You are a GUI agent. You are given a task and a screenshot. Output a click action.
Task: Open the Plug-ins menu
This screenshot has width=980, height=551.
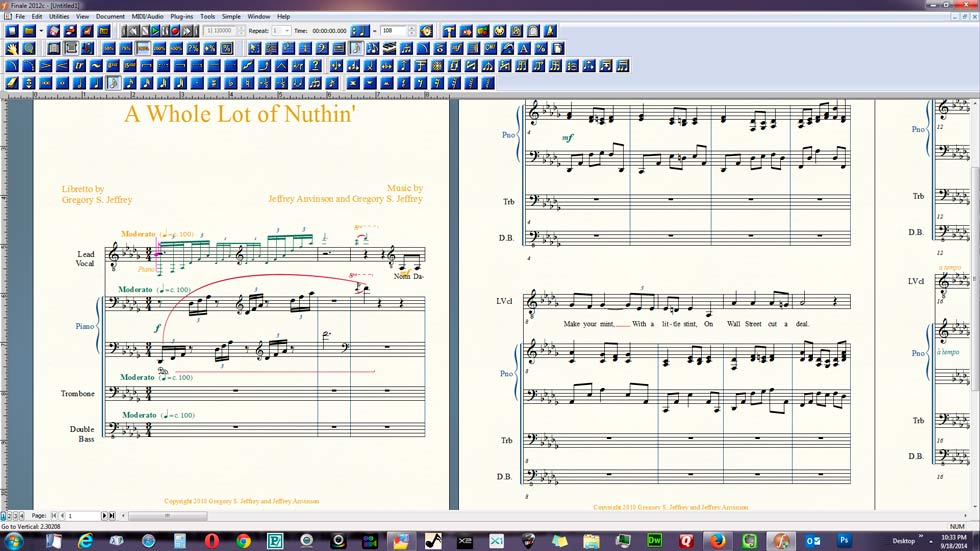pos(182,16)
